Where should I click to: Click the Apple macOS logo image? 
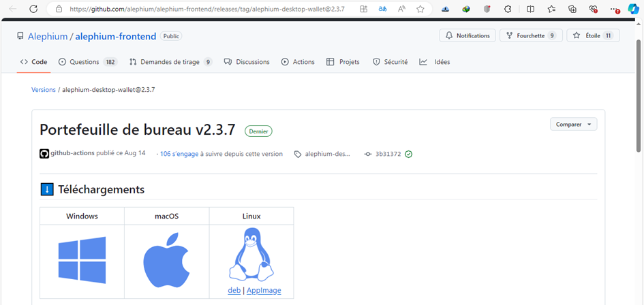click(166, 260)
